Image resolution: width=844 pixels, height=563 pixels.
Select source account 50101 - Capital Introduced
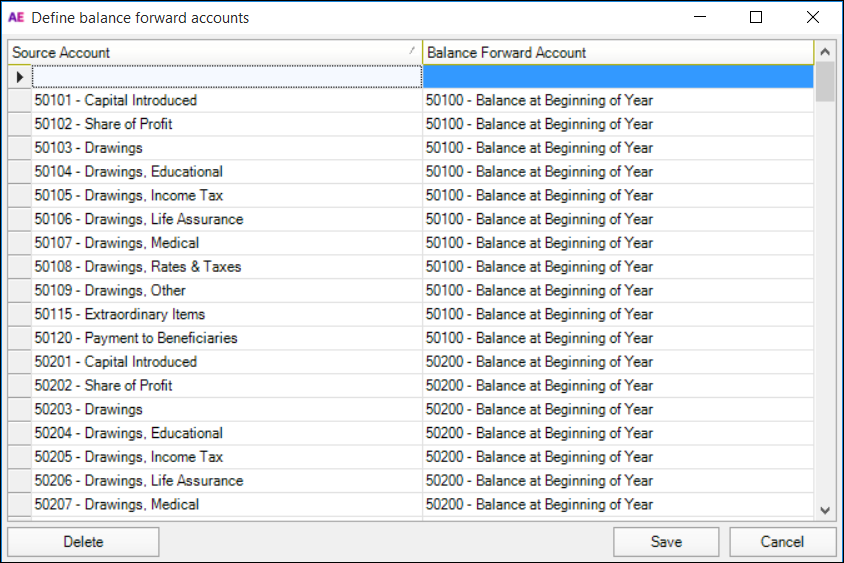click(116, 100)
